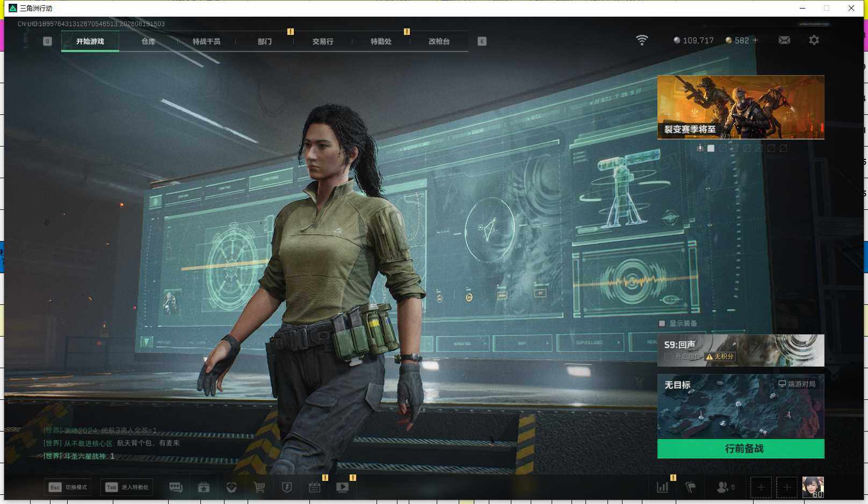Click the first empty squad slot plus
This screenshot has height=504, width=868.
[x=761, y=487]
